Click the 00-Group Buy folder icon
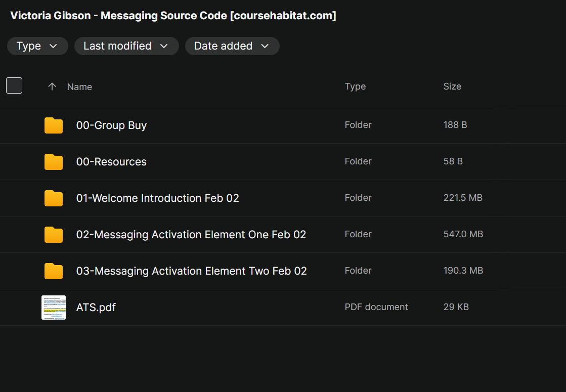This screenshot has width=566, height=392. coord(54,125)
